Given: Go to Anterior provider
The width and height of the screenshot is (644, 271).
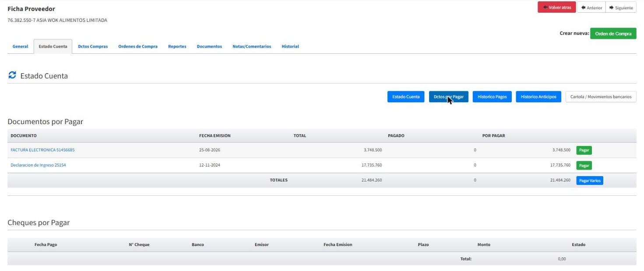Looking at the screenshot, I should [591, 7].
